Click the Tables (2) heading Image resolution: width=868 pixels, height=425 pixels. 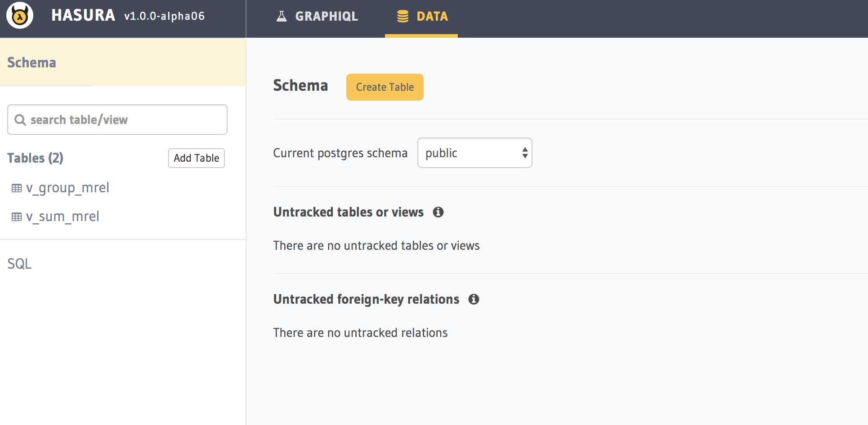click(35, 158)
